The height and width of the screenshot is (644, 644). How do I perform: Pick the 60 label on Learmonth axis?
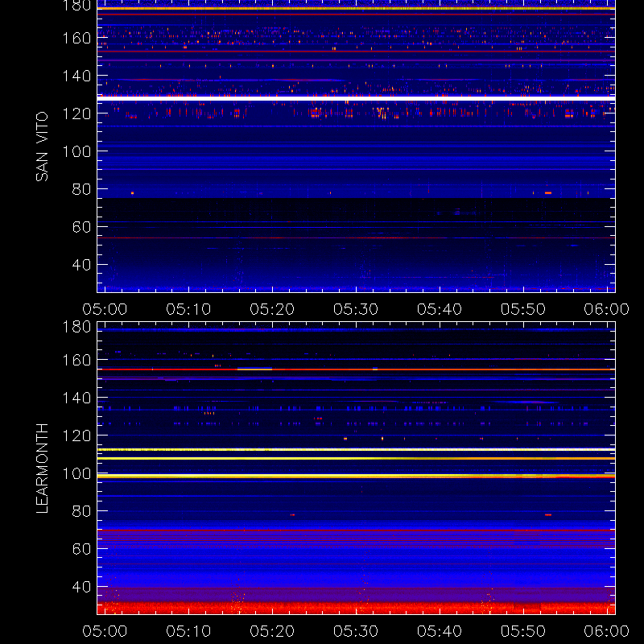click(x=81, y=549)
